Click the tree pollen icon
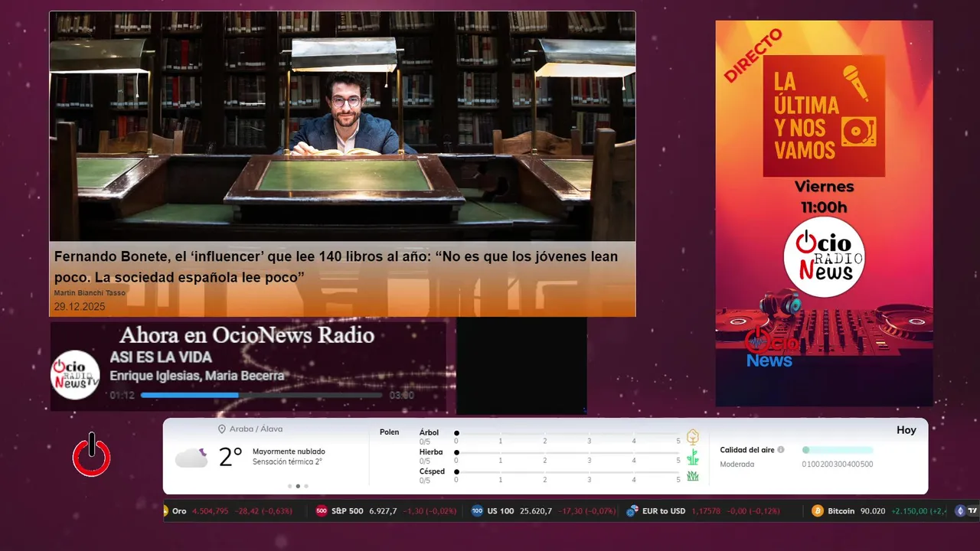The image size is (980, 551). (x=693, y=437)
